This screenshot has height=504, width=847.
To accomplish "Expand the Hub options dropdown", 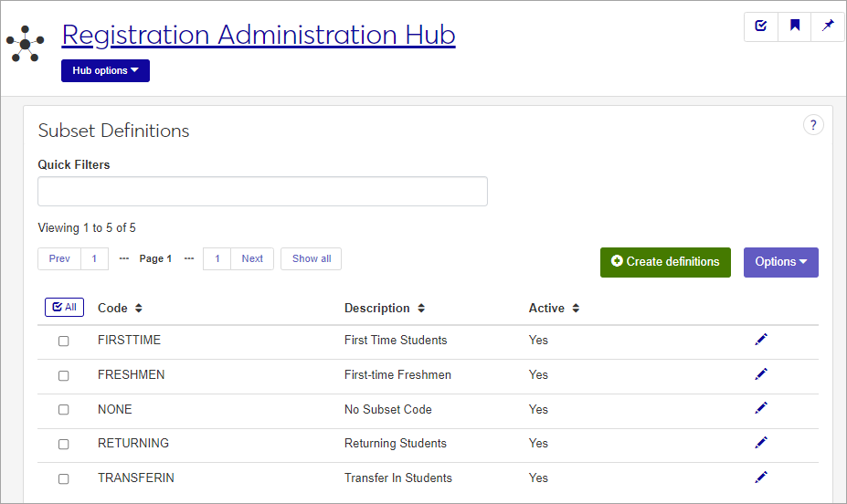I will coord(105,70).
